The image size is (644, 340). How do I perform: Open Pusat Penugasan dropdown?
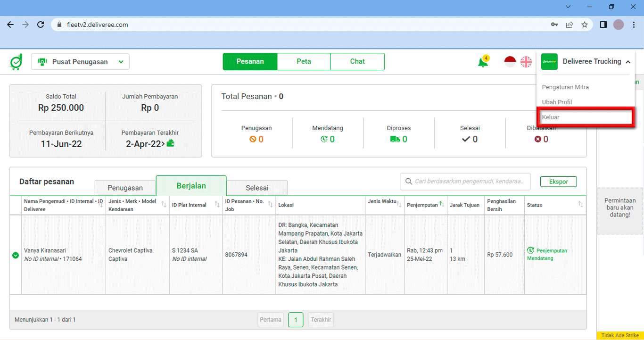click(x=80, y=62)
